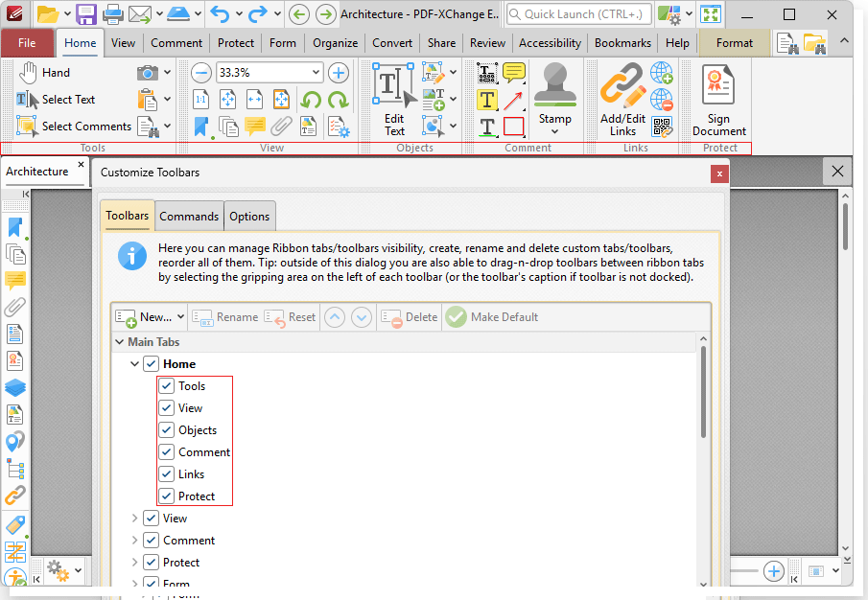Pick the Highlight Text tool
This screenshot has width=868, height=600.
pyautogui.click(x=487, y=100)
